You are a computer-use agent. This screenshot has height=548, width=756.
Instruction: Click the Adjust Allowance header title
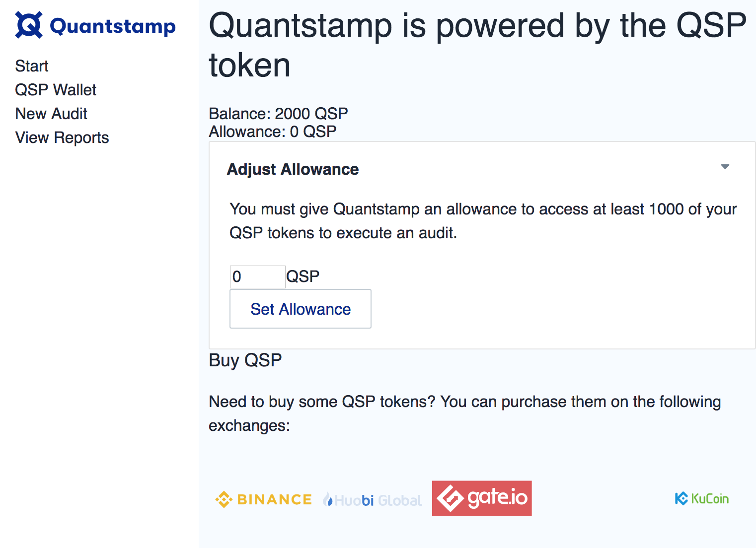point(293,169)
